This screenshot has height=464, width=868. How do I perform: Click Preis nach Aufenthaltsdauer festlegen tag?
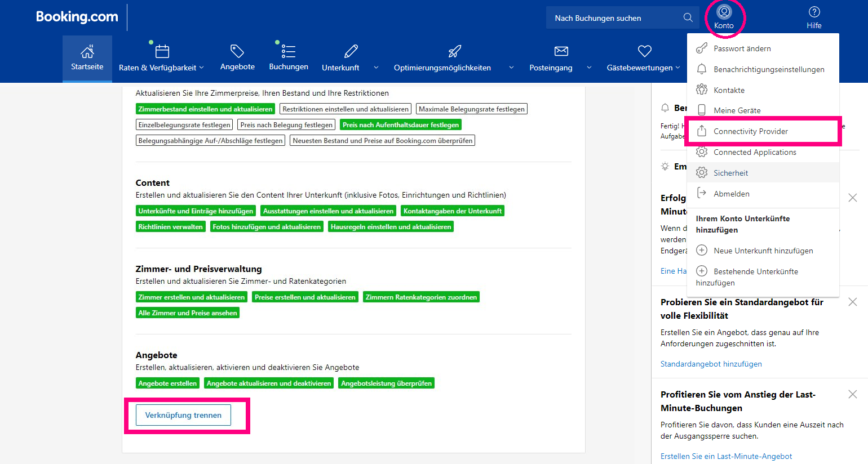click(401, 125)
